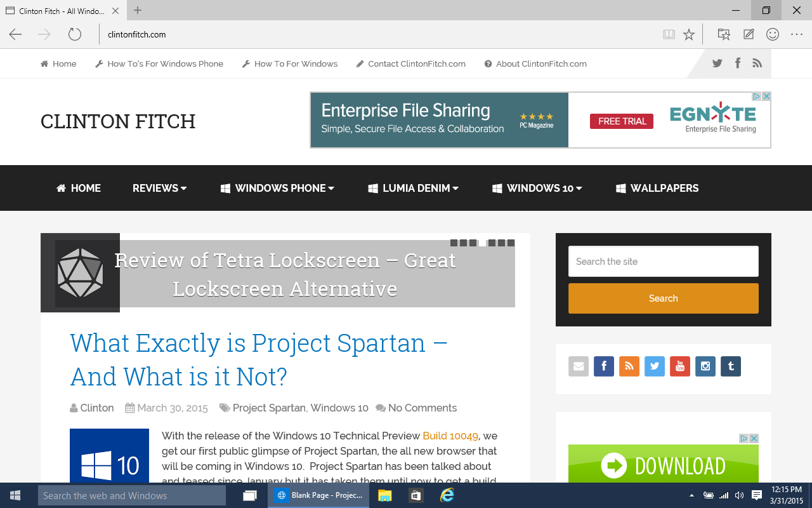Go back with the browser back arrow
Screen dimensions: 812x508
click(x=15, y=34)
